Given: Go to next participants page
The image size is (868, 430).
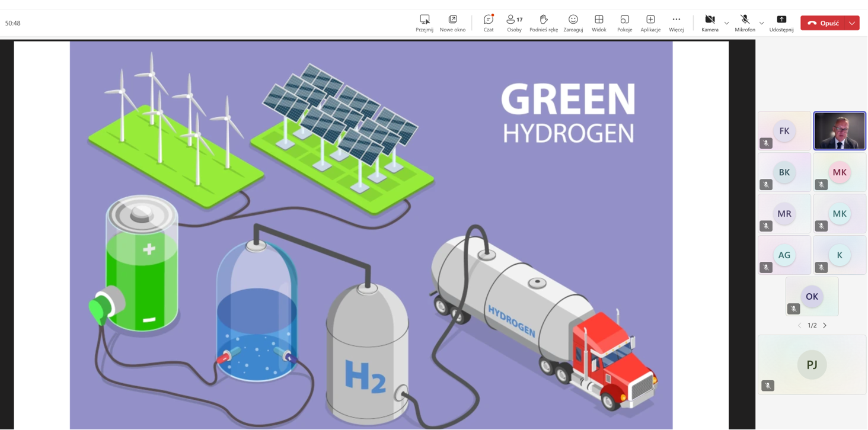Looking at the screenshot, I should [825, 326].
